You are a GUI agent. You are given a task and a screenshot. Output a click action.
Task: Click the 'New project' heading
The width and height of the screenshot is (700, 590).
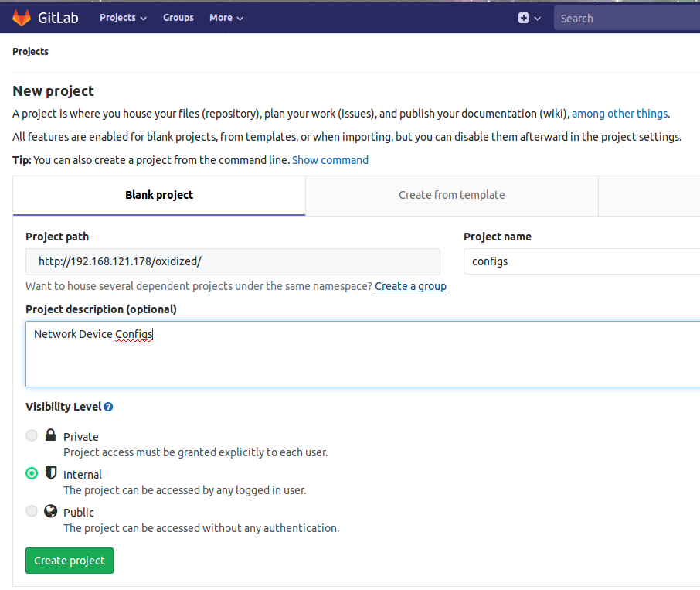click(53, 91)
